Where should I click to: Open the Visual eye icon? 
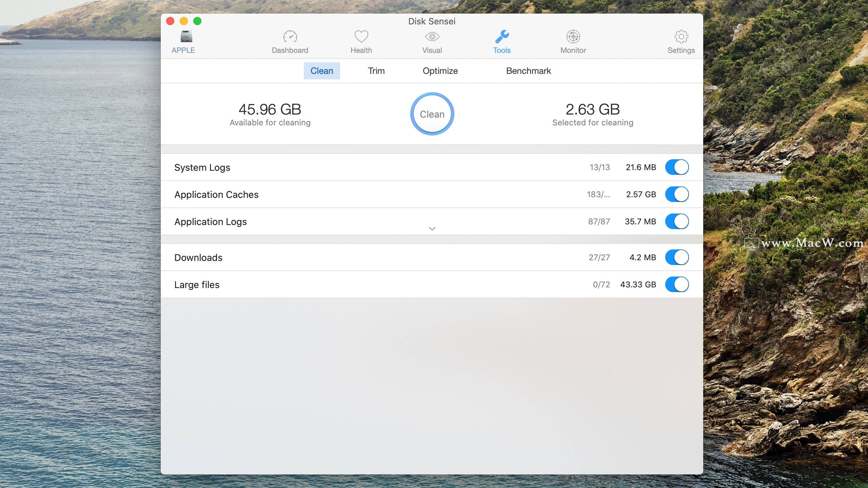[x=432, y=37]
